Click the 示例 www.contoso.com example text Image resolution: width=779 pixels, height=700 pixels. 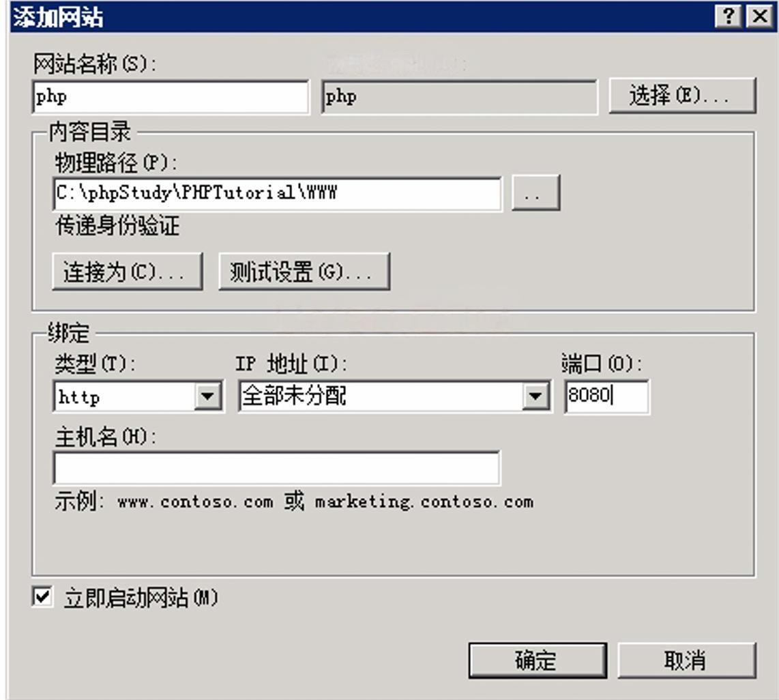coord(294,501)
